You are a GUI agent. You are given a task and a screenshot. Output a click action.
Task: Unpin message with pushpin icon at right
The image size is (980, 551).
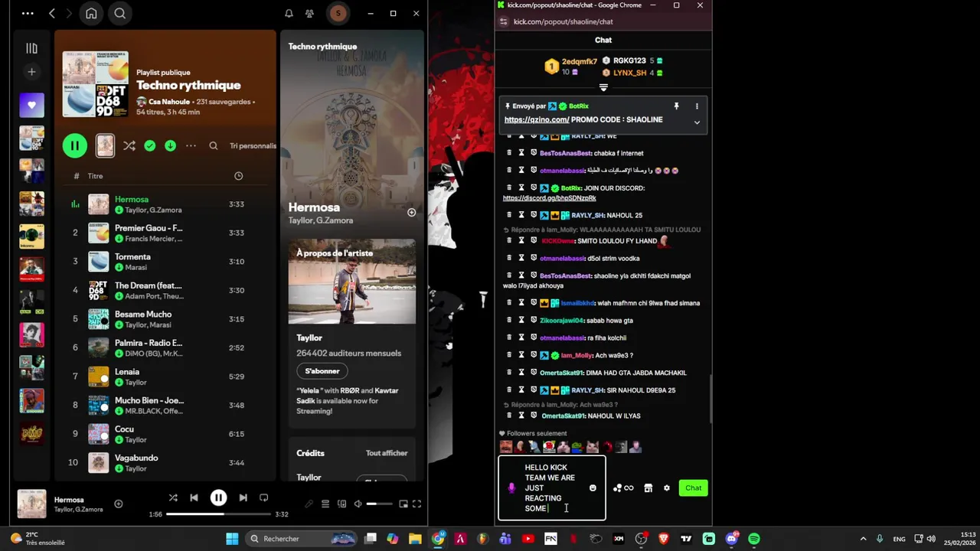676,106
